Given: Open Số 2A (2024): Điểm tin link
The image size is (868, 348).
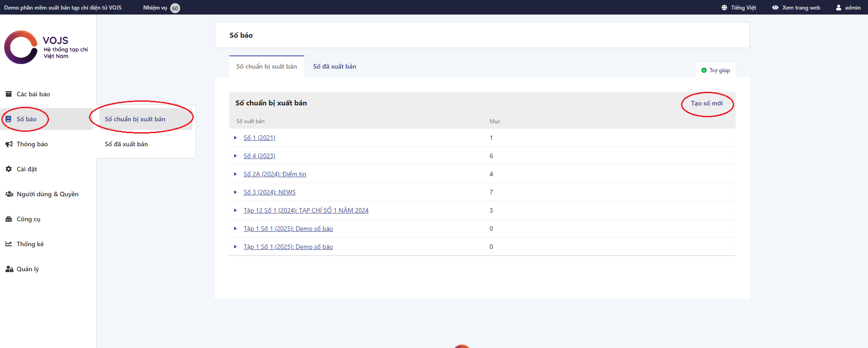Looking at the screenshot, I should point(275,174).
